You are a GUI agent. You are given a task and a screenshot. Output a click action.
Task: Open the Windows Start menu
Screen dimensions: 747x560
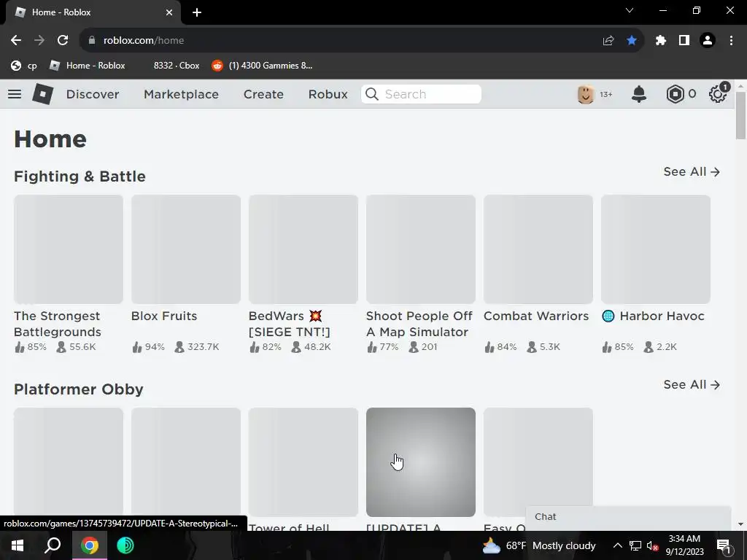click(18, 545)
